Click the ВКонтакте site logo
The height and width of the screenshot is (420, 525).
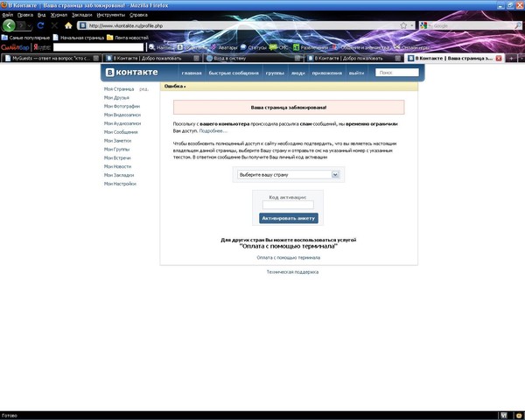coord(131,73)
